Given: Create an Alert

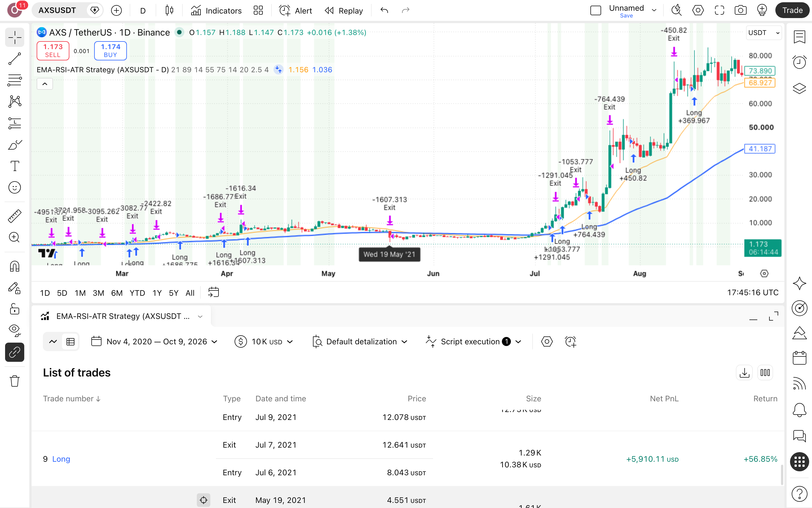Looking at the screenshot, I should pyautogui.click(x=295, y=10).
